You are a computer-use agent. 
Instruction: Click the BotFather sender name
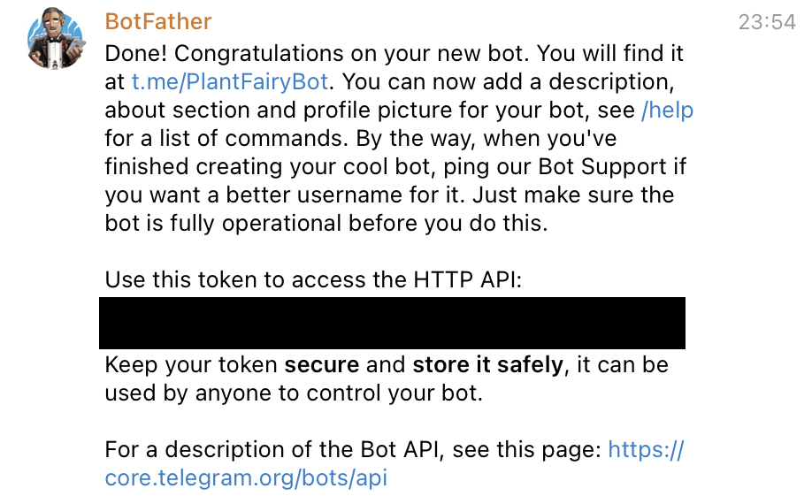158,21
